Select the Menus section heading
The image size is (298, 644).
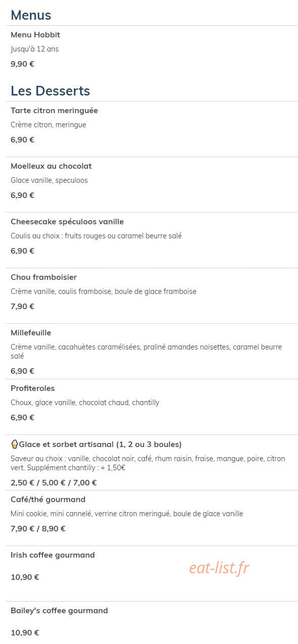point(31,15)
